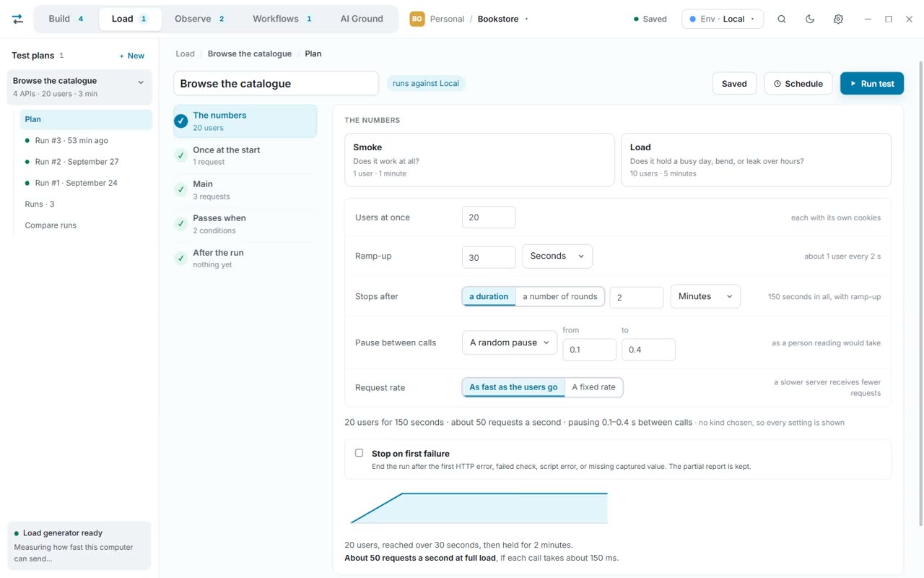This screenshot has width=924, height=578.
Task: Open Run #3 from 53 min ago
Action: [86, 141]
